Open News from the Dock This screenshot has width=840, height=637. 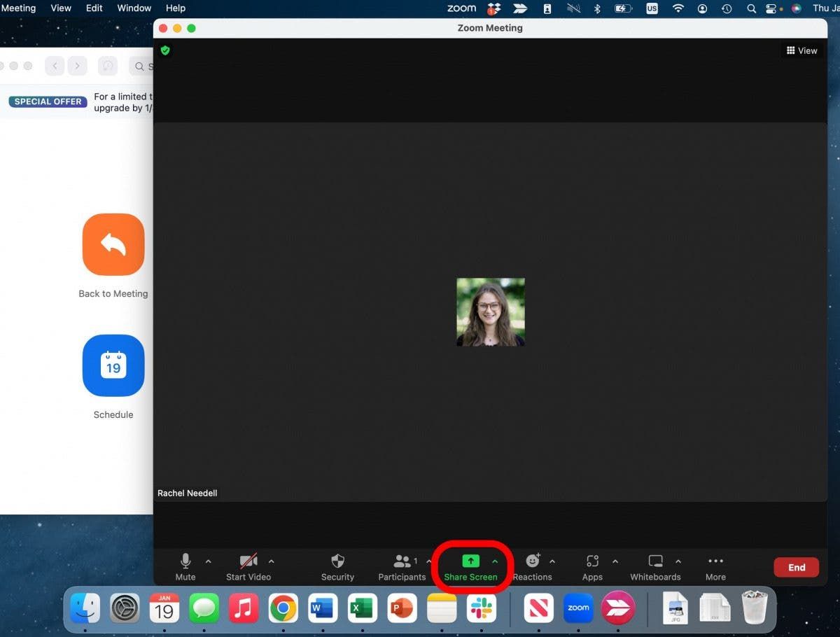(539, 608)
